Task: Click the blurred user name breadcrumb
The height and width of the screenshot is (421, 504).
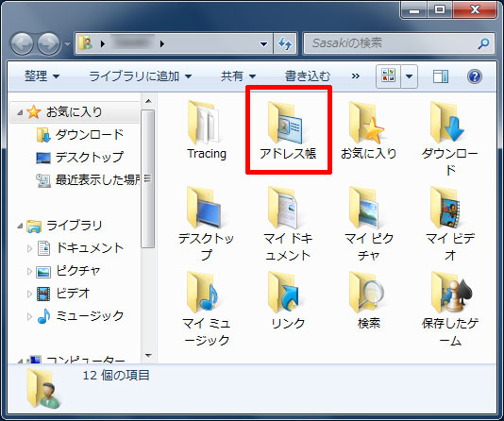Action: click(x=132, y=43)
